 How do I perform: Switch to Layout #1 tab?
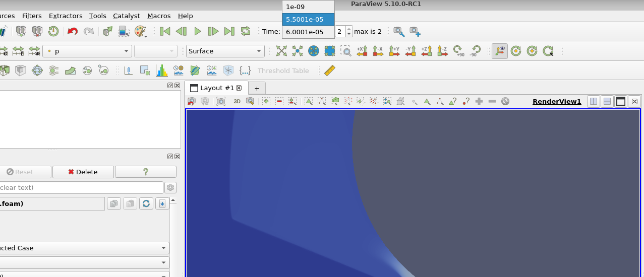(x=216, y=88)
